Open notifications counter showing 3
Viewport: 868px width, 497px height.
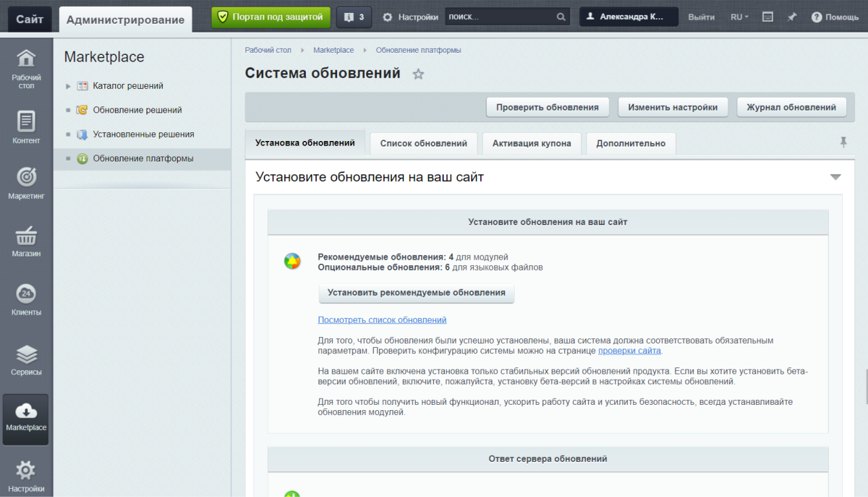[354, 17]
